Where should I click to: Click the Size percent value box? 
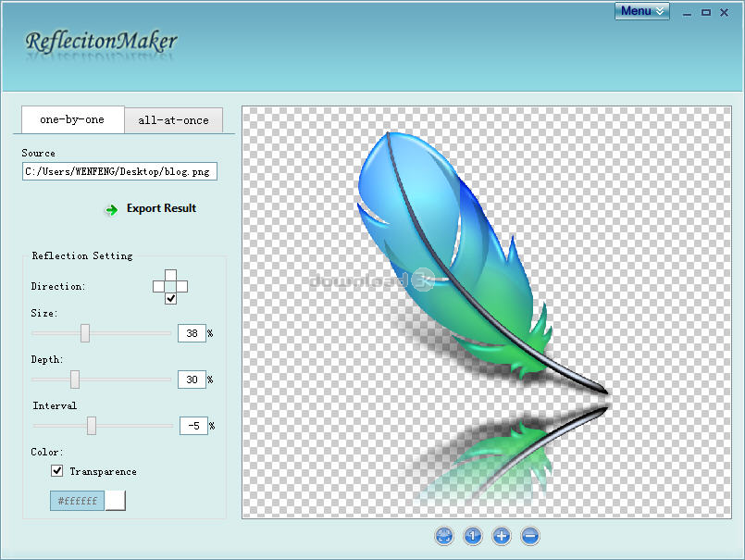[x=192, y=333]
